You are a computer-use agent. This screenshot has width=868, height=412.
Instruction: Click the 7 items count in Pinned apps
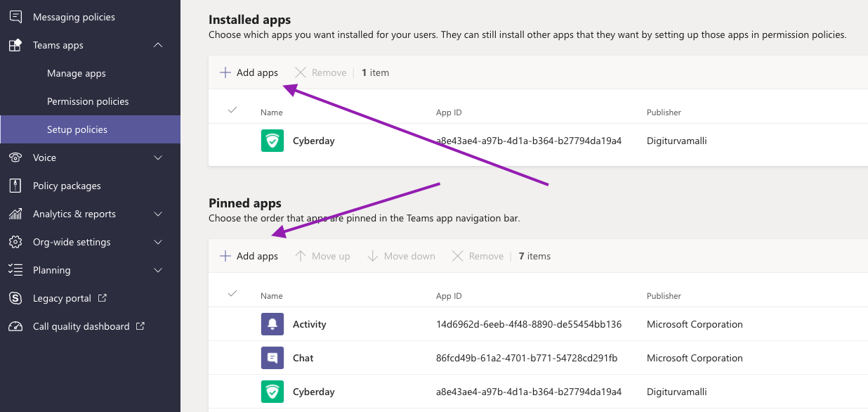(534, 256)
